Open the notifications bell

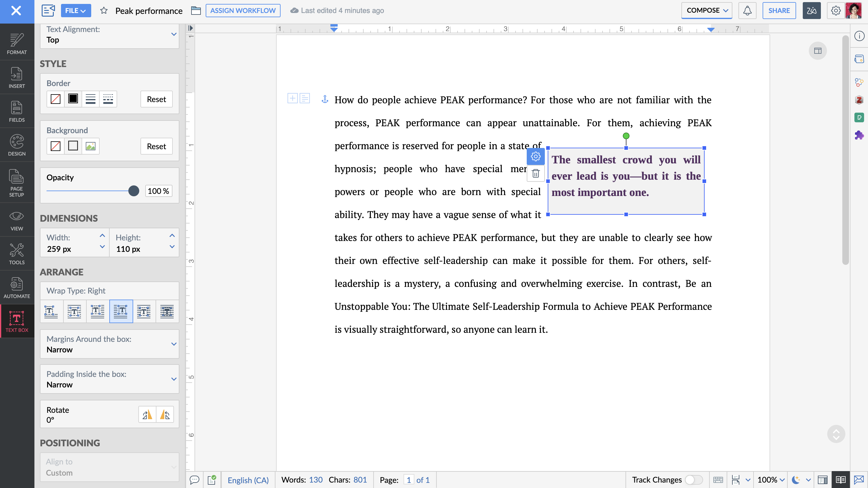pyautogui.click(x=747, y=11)
